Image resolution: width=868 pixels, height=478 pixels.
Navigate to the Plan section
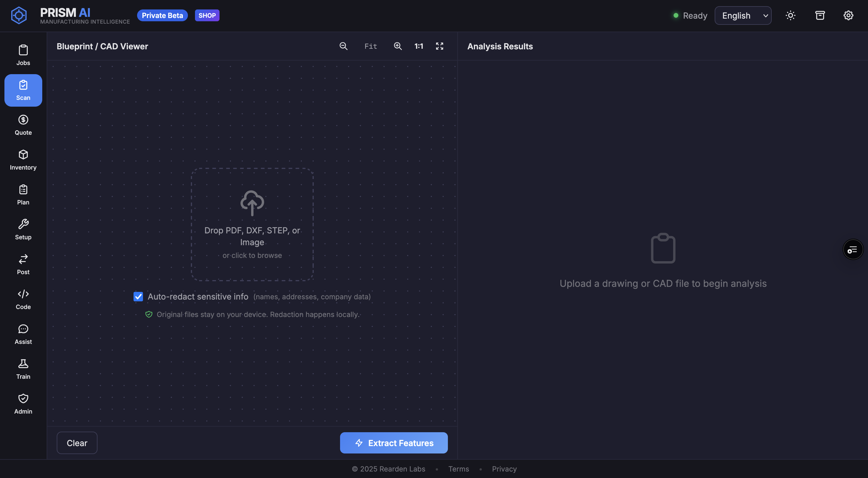click(x=23, y=194)
